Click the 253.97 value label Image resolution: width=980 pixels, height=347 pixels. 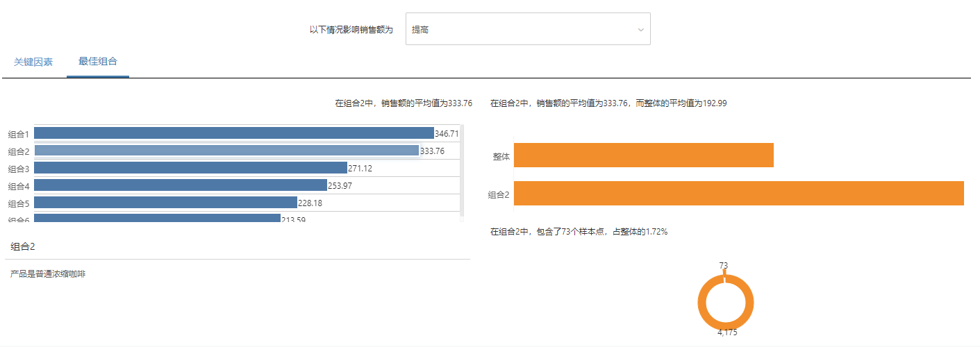coord(340,186)
